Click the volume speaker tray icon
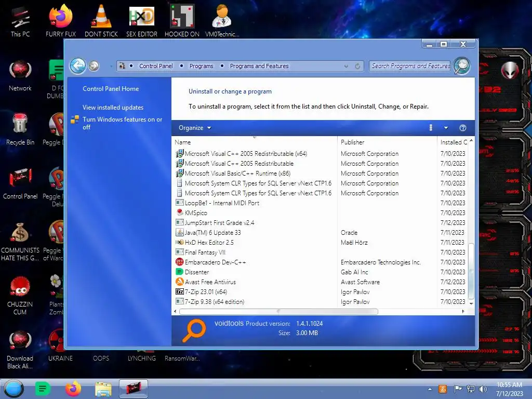 [483, 389]
